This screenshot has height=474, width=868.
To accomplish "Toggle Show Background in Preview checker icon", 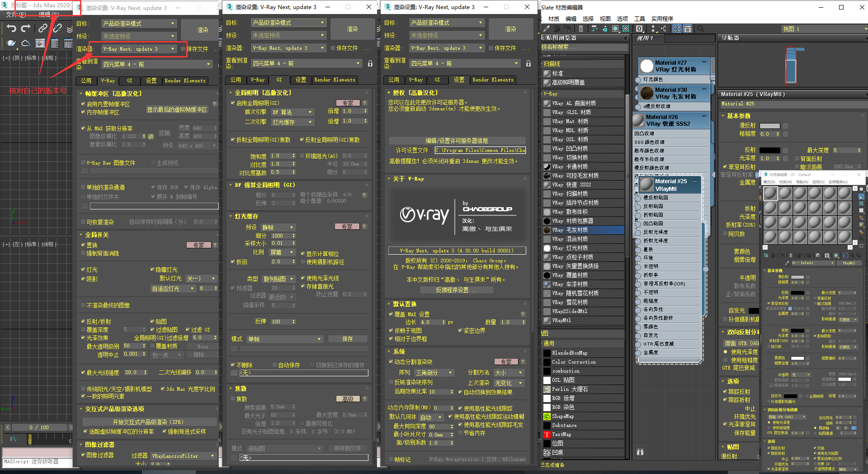I will coord(626,28).
